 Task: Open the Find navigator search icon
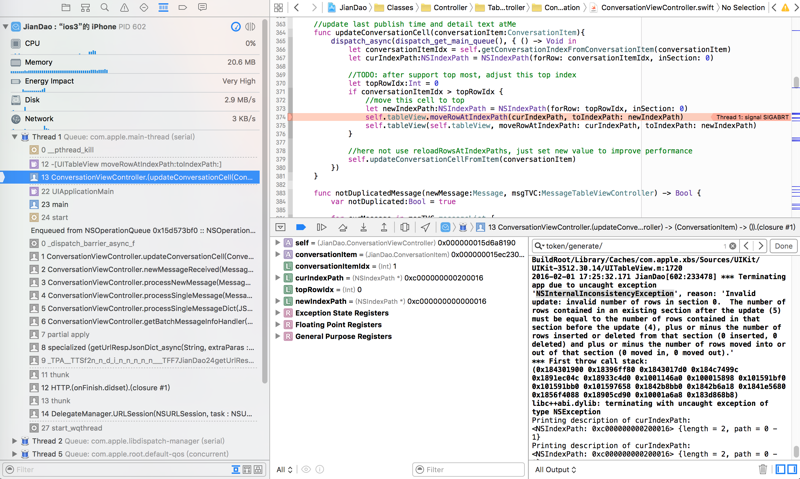[x=104, y=7]
